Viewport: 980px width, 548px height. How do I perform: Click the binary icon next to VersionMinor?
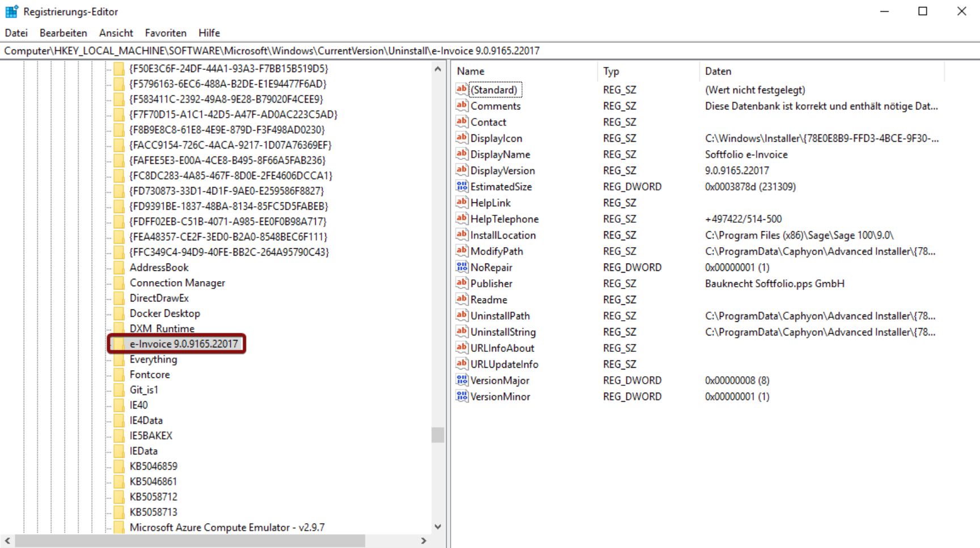click(462, 396)
